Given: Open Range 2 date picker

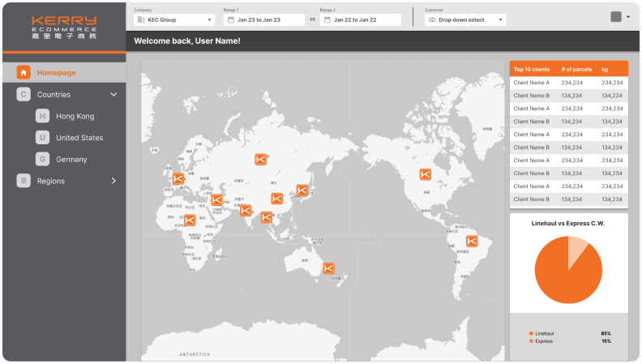Looking at the screenshot, I should pos(361,19).
